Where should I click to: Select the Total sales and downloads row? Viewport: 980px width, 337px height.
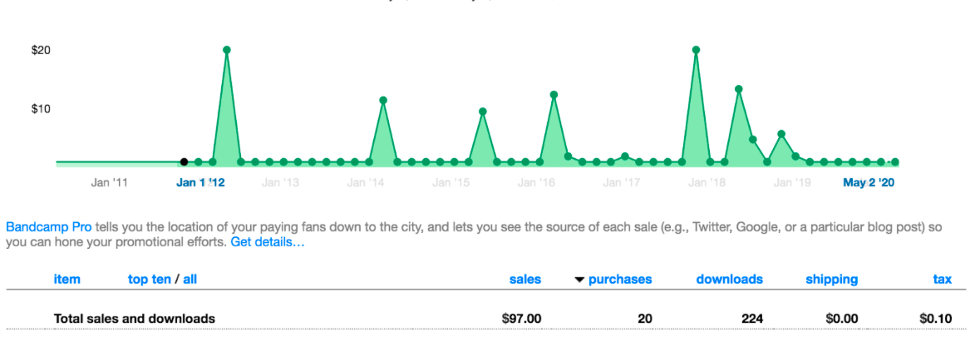[x=135, y=318]
